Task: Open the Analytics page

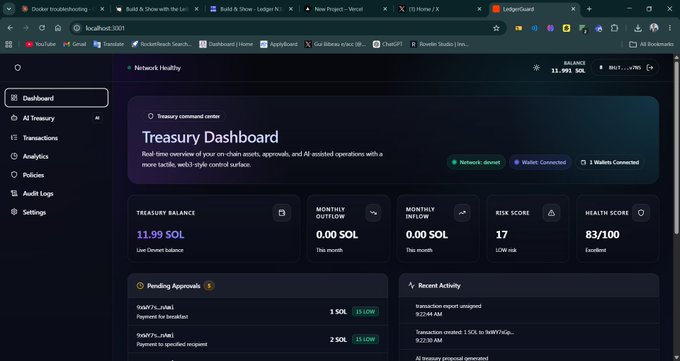Action: coord(56,156)
